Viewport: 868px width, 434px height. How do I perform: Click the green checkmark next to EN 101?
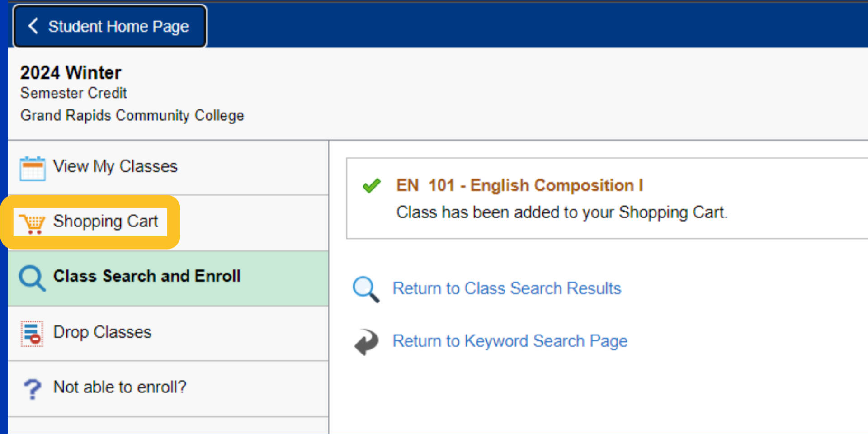pyautogui.click(x=372, y=185)
